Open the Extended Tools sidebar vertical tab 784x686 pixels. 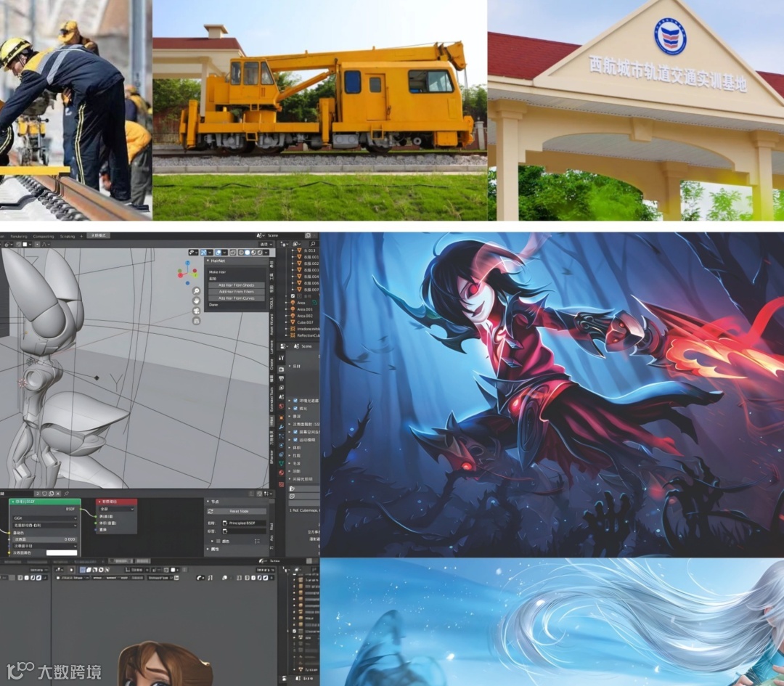[271, 399]
